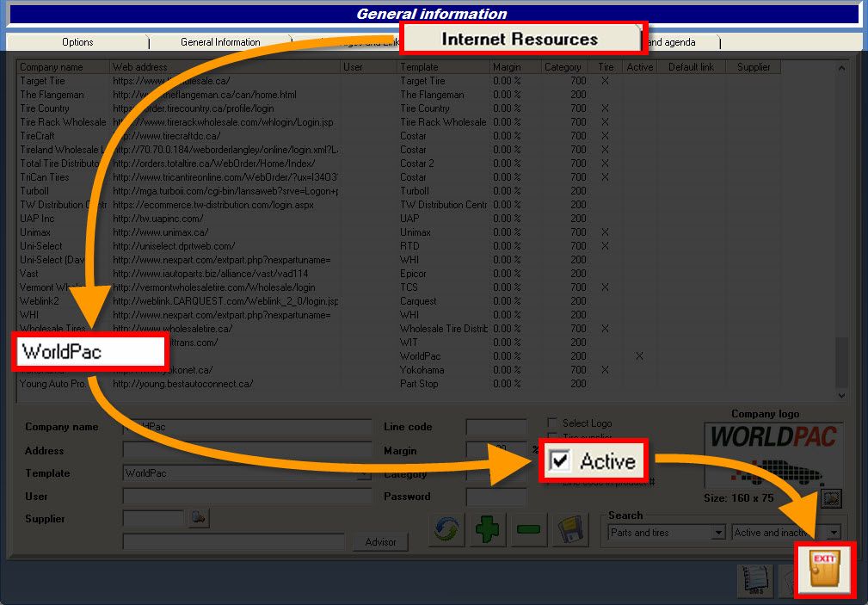Click the WORLDPAC company logo image
The height and width of the screenshot is (605, 868).
click(773, 454)
